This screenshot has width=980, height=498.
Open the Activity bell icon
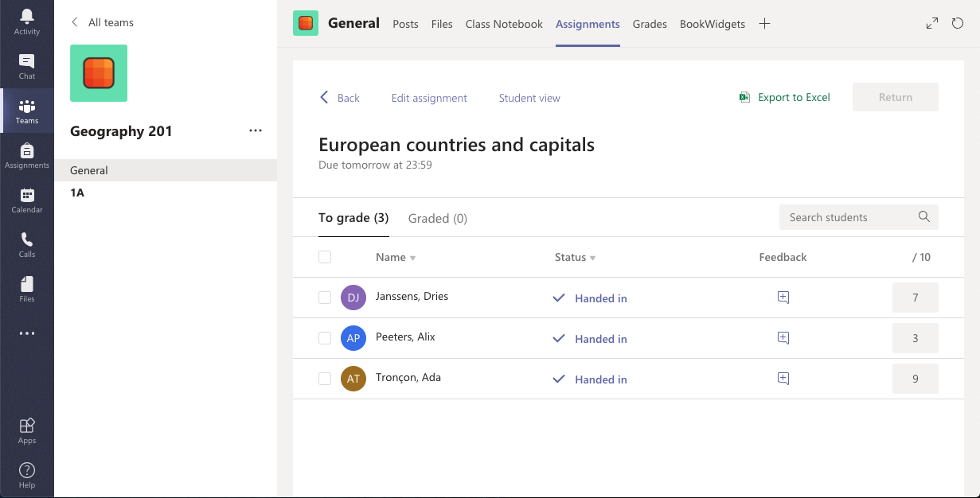tap(27, 21)
